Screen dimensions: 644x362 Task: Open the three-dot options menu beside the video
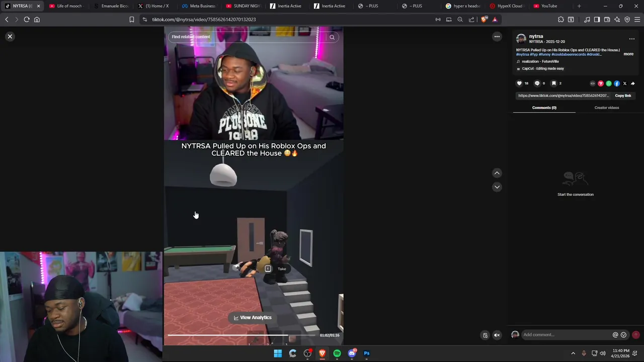(x=497, y=36)
